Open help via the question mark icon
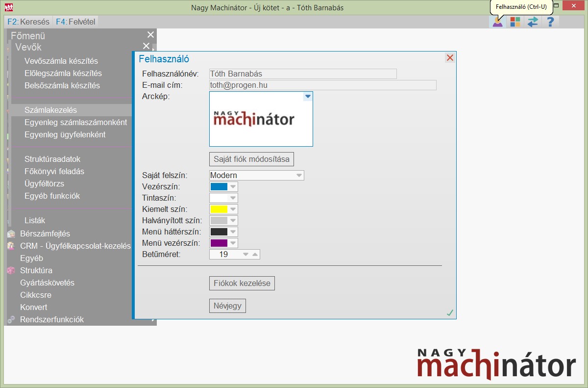Viewport: 588px width, 388px height. (x=550, y=22)
